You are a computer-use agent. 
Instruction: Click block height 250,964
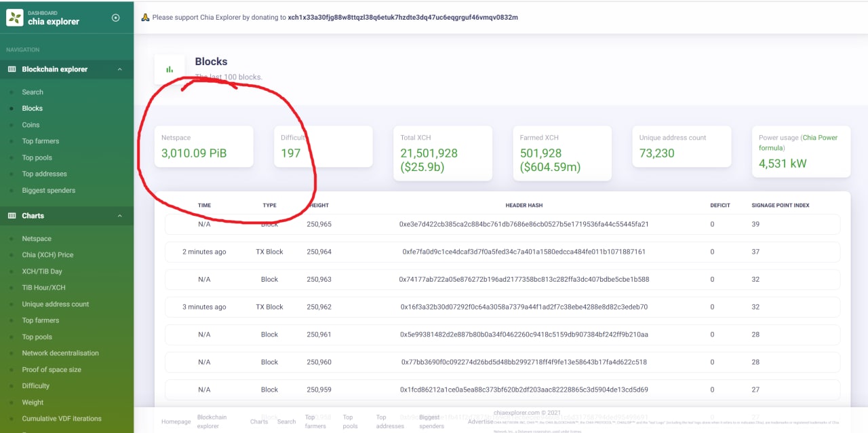pyautogui.click(x=319, y=252)
